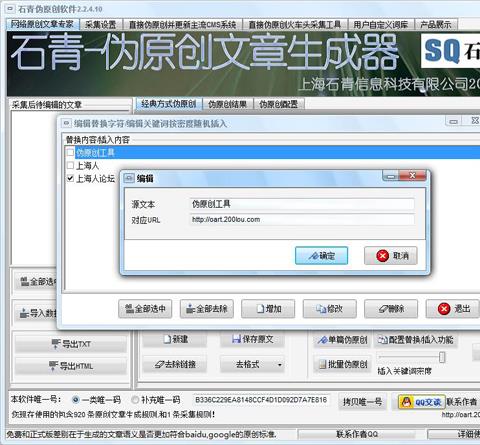This screenshot has width=480, height=445.
Task: Open the 伪原创结果 tab
Action: 228,104
